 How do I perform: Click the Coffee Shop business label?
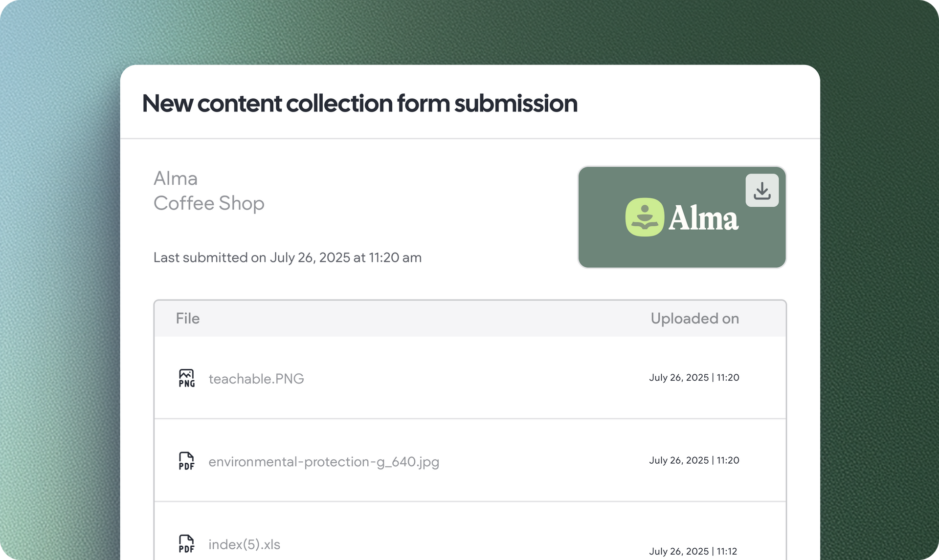point(209,203)
